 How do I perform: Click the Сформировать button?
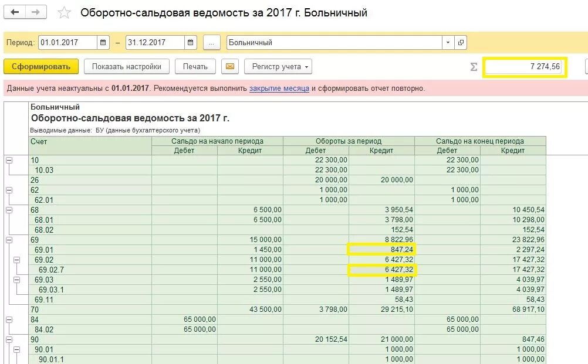pyautogui.click(x=41, y=67)
